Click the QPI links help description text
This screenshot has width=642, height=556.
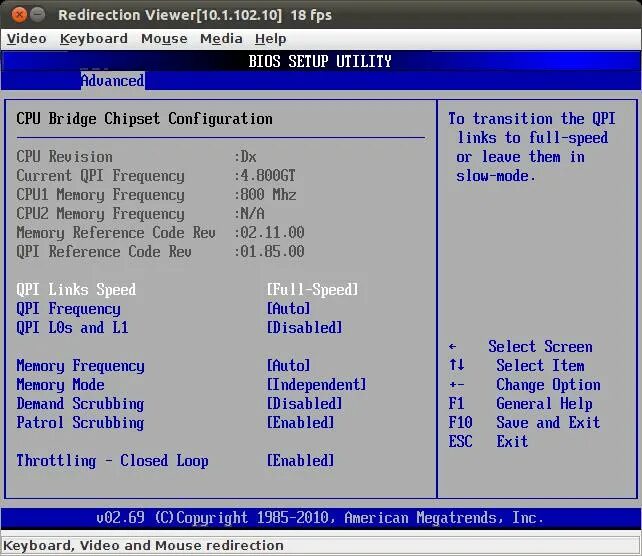[532, 147]
